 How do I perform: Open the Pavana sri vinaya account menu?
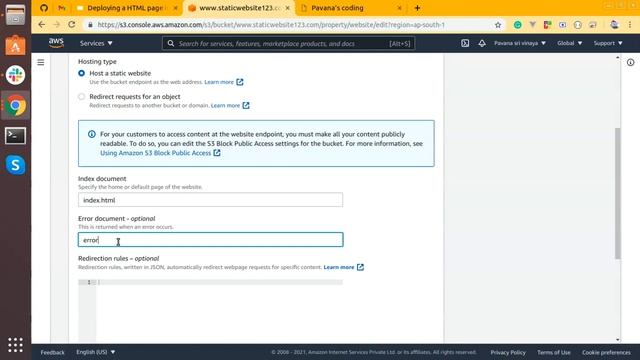click(x=520, y=43)
